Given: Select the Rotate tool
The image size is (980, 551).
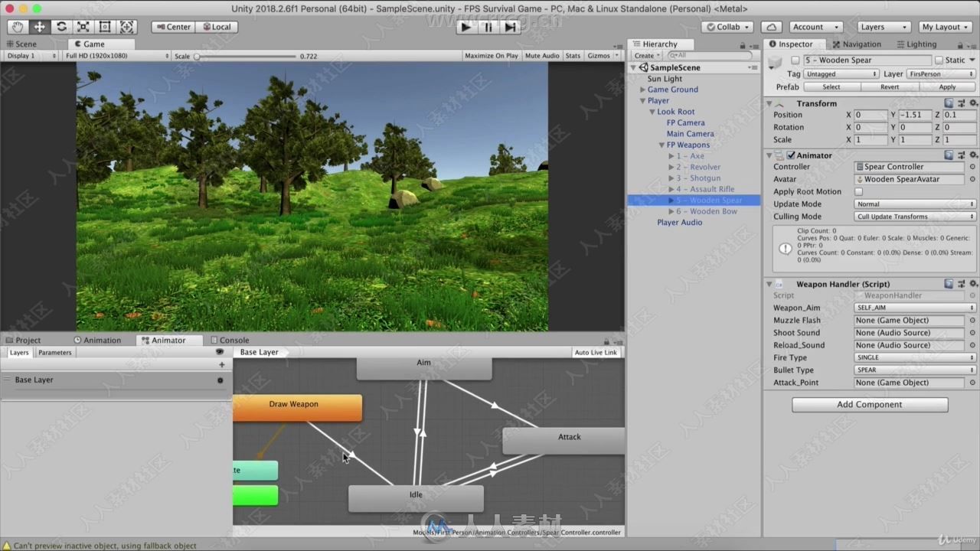Looking at the screenshot, I should click(x=61, y=27).
